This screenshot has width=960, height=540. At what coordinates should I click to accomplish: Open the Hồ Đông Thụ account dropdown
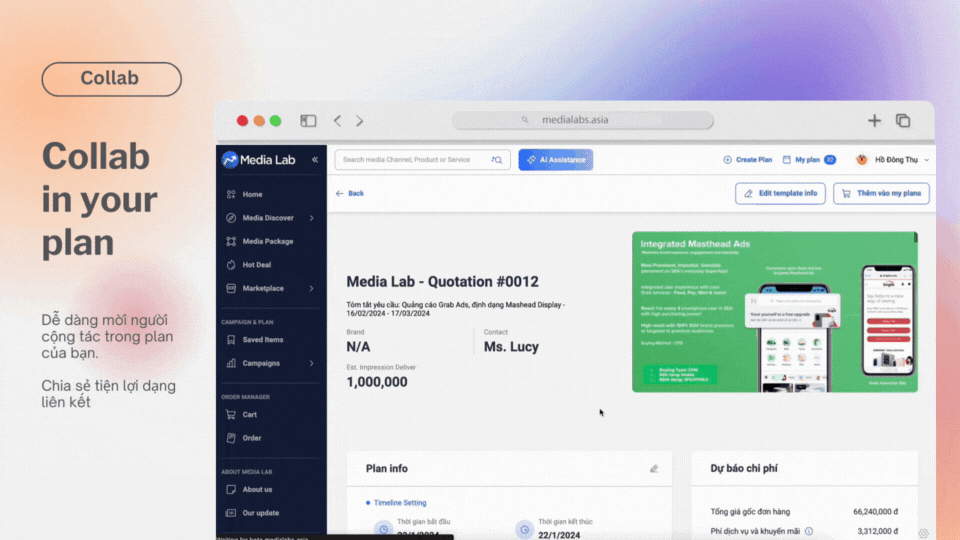[893, 160]
